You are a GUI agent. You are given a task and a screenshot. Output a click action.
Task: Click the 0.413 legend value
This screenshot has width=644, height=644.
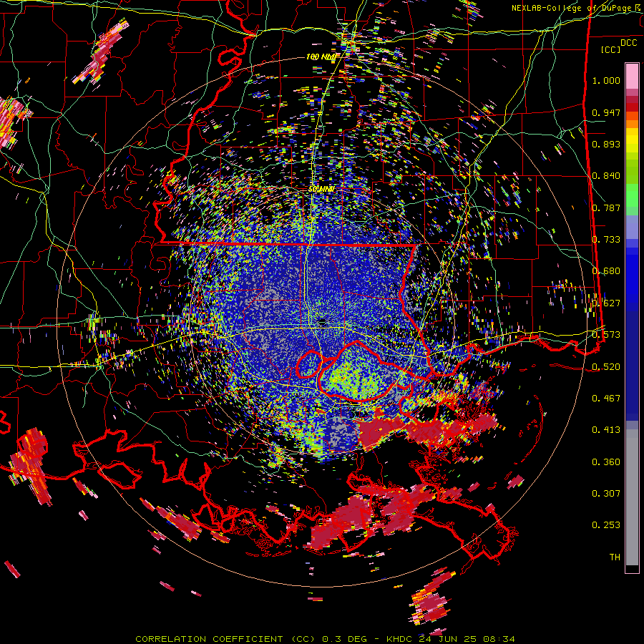606,430
